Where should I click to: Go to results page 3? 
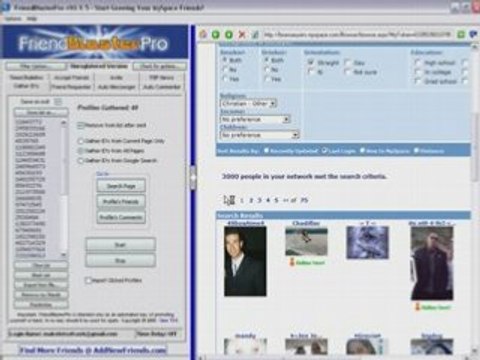[259, 200]
